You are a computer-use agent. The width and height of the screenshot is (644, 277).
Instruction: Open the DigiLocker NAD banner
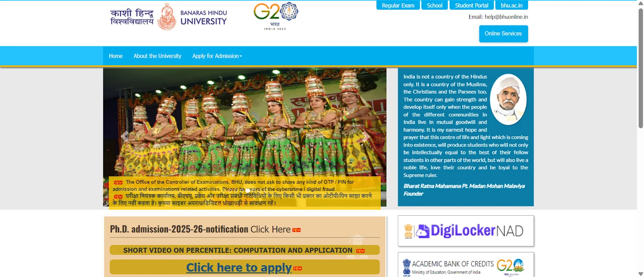click(x=466, y=231)
